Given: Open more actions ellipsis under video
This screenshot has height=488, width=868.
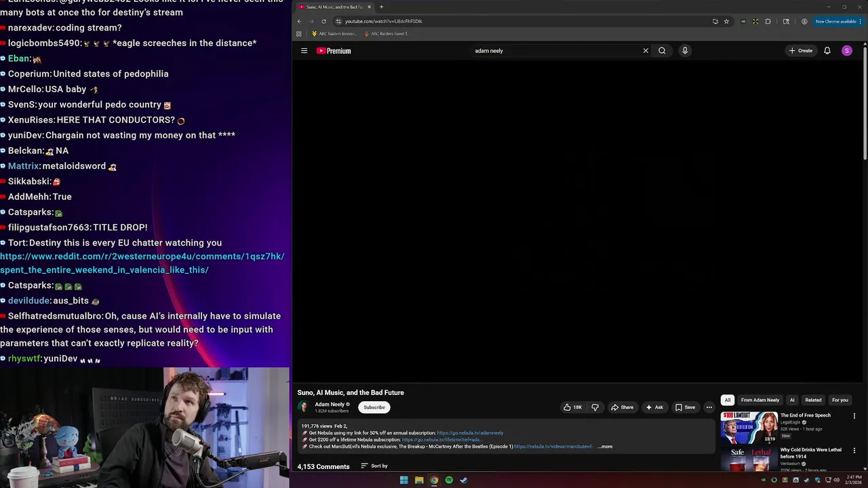Looking at the screenshot, I should coord(709,407).
